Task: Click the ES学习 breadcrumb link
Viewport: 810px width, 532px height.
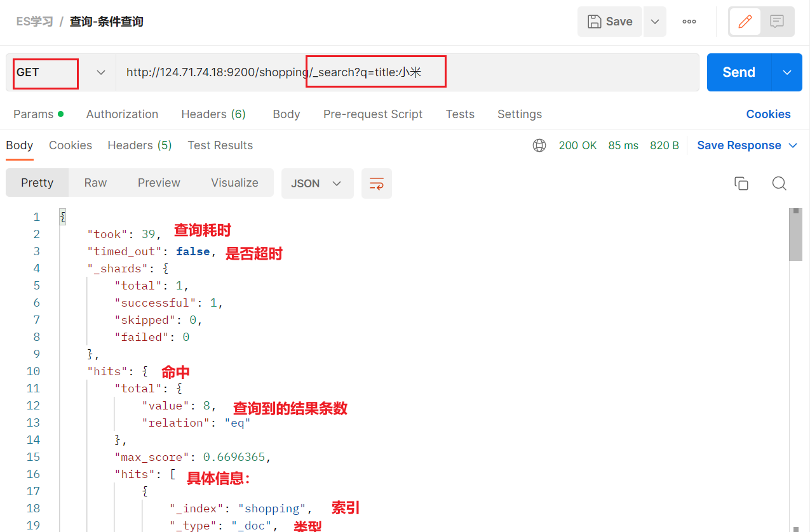Action: point(35,22)
